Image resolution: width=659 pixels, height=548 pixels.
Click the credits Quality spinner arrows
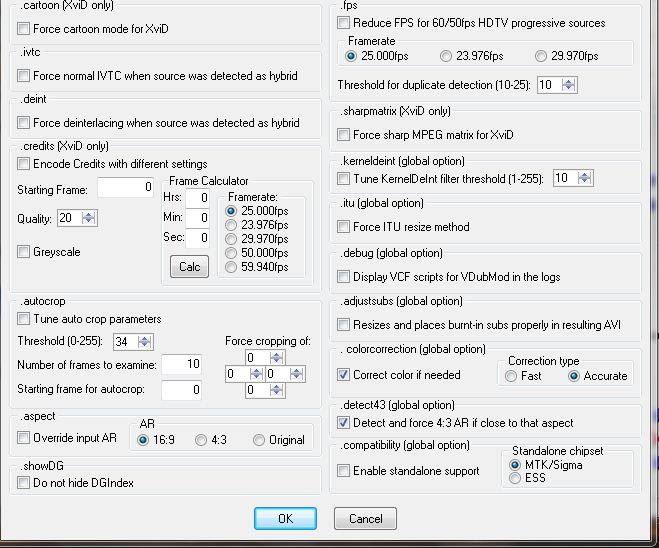[89, 218]
